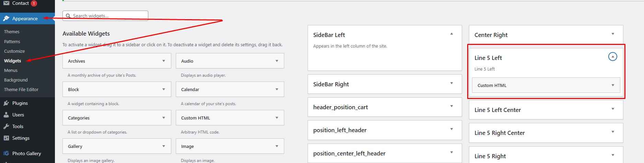Viewport: 644px width, 163px height.
Task: Click the Photo Gallery plugin icon
Action: click(6, 153)
